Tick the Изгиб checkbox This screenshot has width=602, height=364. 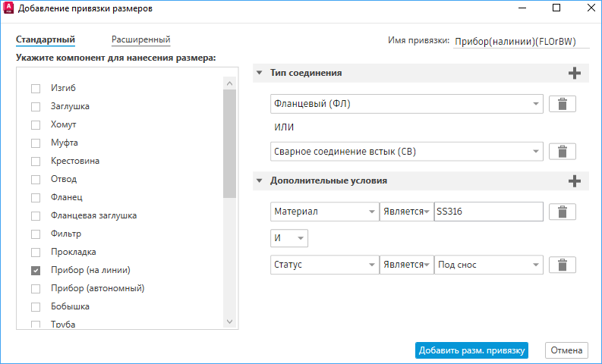click(x=36, y=88)
